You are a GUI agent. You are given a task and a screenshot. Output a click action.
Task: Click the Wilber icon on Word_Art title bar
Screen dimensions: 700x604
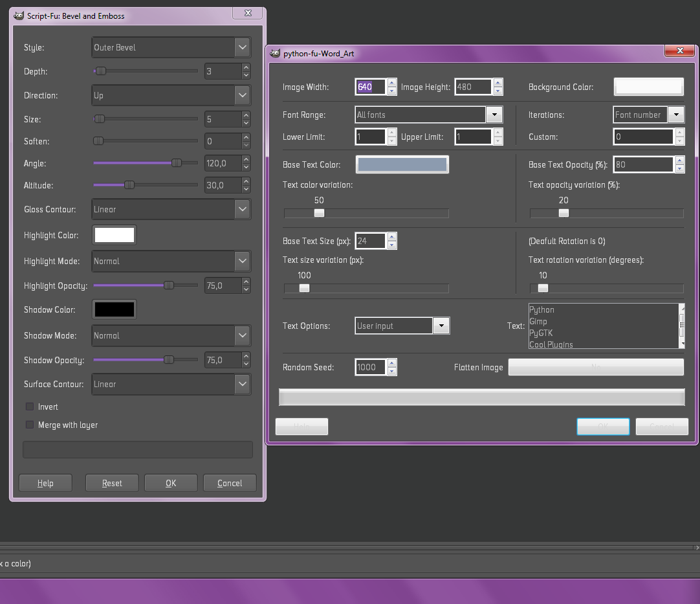pyautogui.click(x=275, y=54)
